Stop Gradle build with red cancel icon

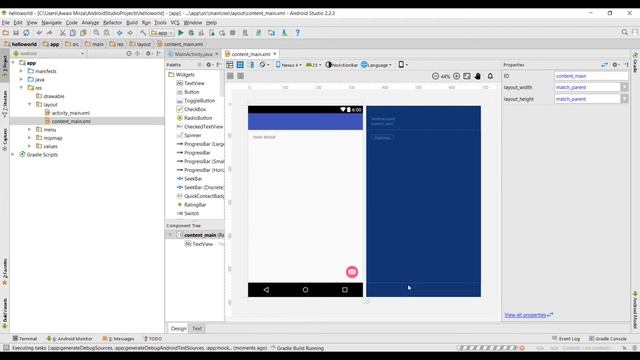(522, 348)
